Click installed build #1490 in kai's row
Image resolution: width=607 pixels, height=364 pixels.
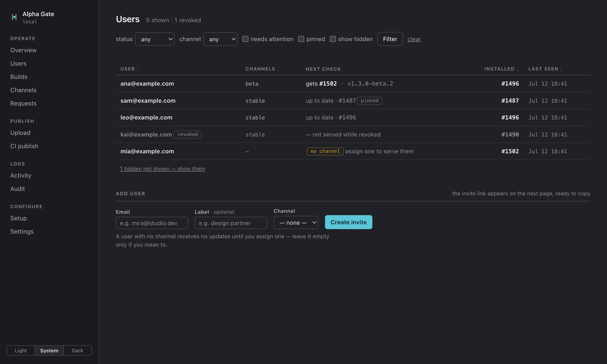pyautogui.click(x=510, y=134)
